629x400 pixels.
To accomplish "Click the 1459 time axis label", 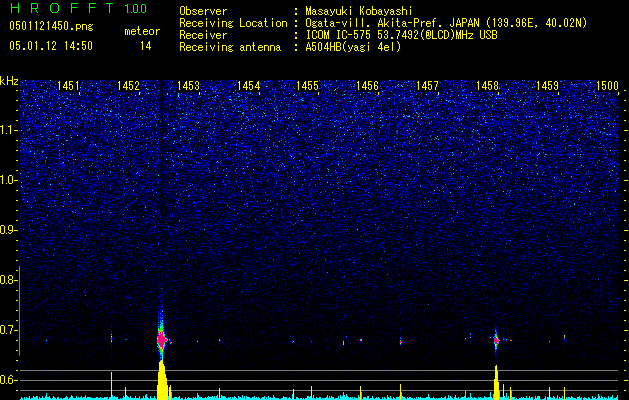I will [547, 86].
